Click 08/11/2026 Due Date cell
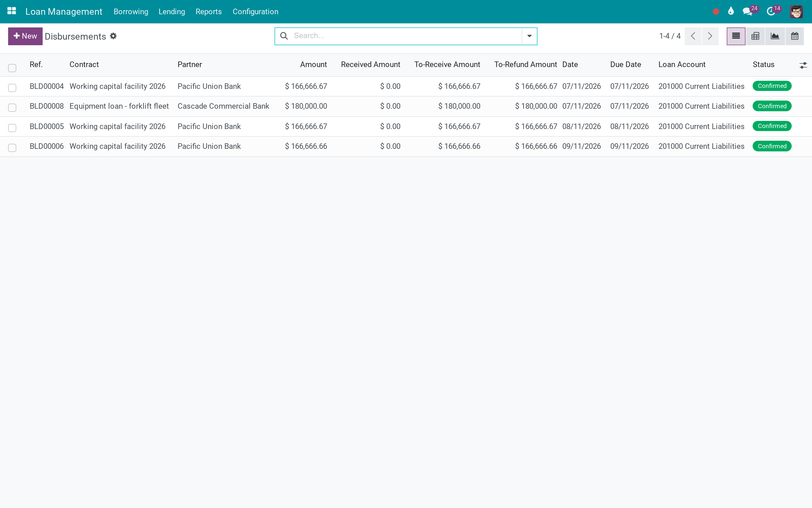The height and width of the screenshot is (508, 812). point(630,126)
